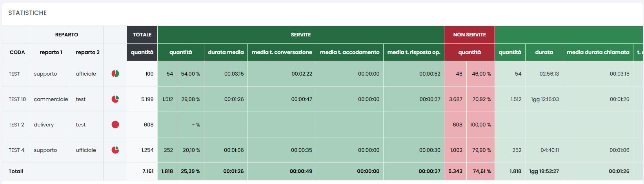The height and width of the screenshot is (184, 644).
Task: Select the TOTALE header cell
Action: click(142, 35)
